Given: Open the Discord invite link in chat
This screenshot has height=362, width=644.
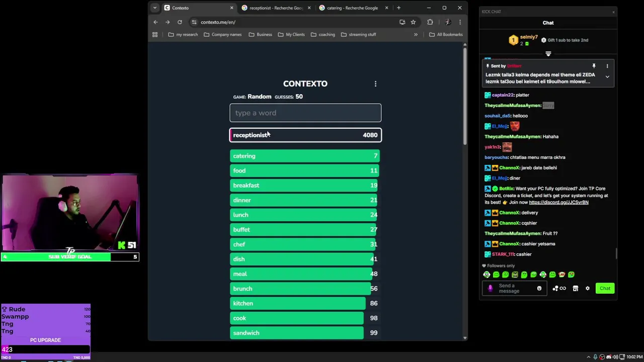Looking at the screenshot, I should [x=558, y=202].
